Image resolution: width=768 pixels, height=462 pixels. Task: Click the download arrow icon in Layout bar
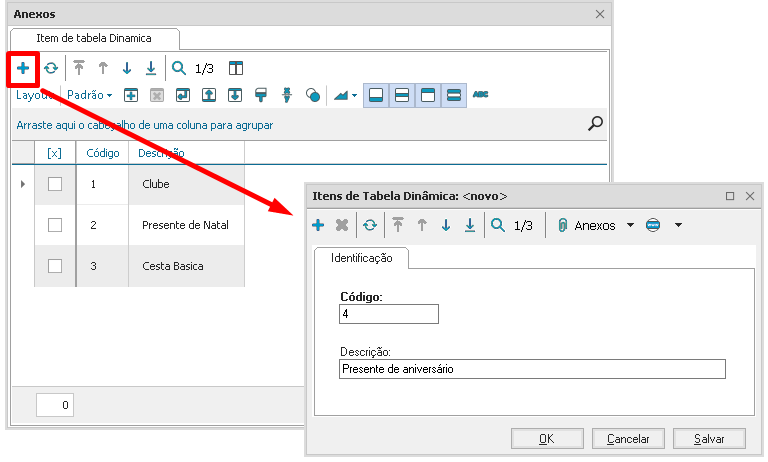(235, 95)
